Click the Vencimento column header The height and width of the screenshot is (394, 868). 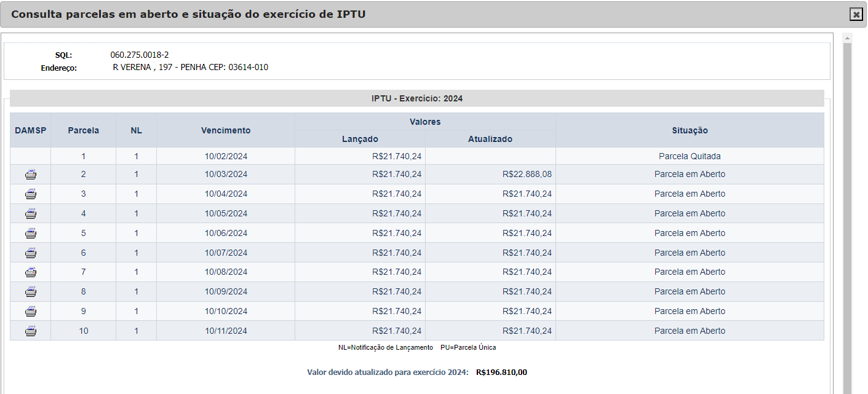click(x=226, y=130)
